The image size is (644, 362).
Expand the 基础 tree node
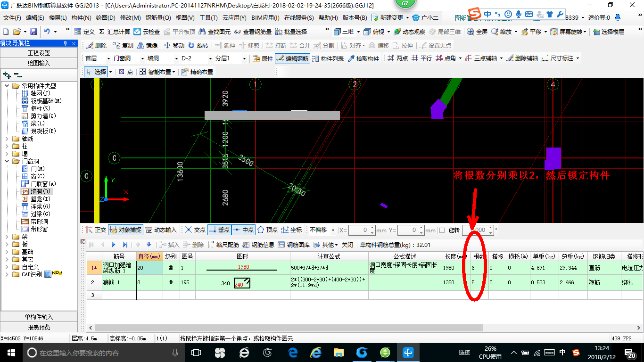(x=7, y=252)
